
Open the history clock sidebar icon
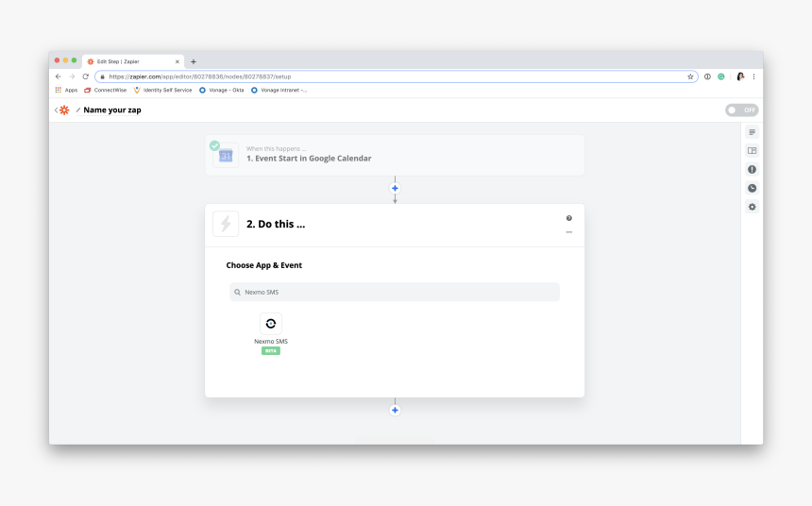coord(752,188)
